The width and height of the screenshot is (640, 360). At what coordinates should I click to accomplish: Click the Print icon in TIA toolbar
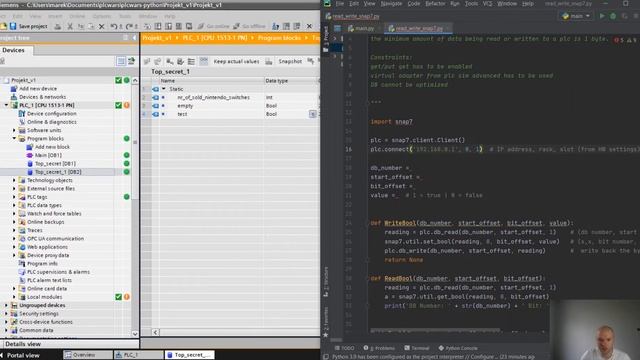coord(58,27)
